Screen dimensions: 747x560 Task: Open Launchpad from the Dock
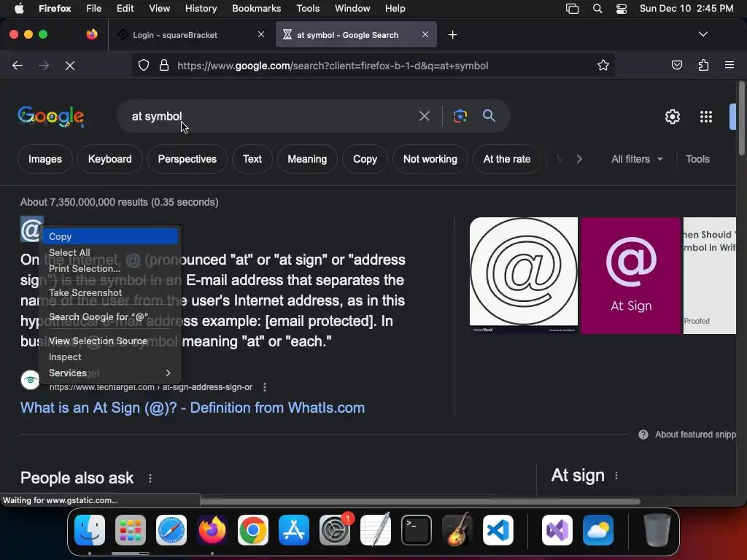click(x=131, y=530)
